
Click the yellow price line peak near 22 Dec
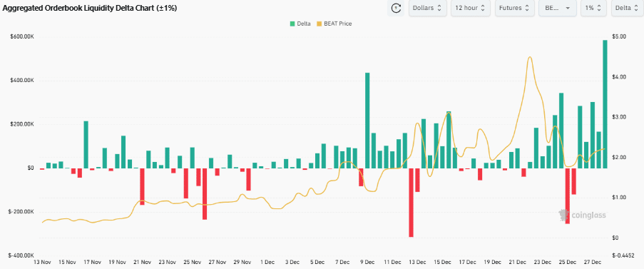(530, 58)
